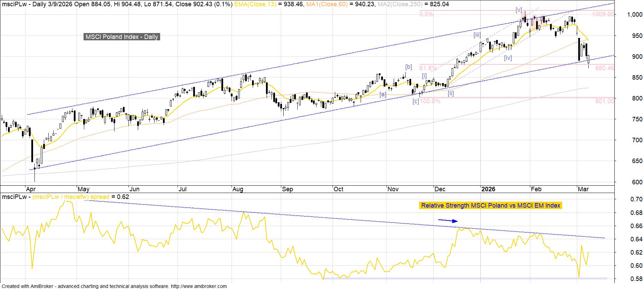Select the [iv] wave label

pyautogui.click(x=508, y=58)
